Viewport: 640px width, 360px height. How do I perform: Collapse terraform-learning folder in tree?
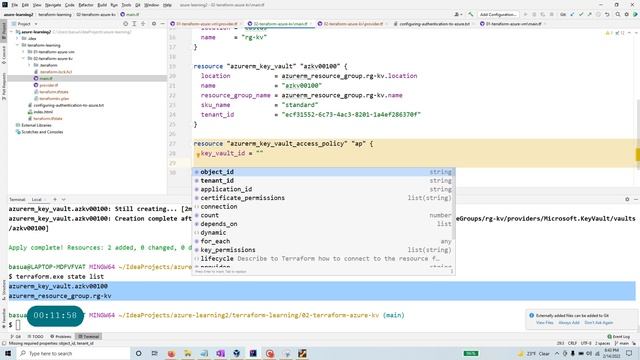[x=18, y=45]
